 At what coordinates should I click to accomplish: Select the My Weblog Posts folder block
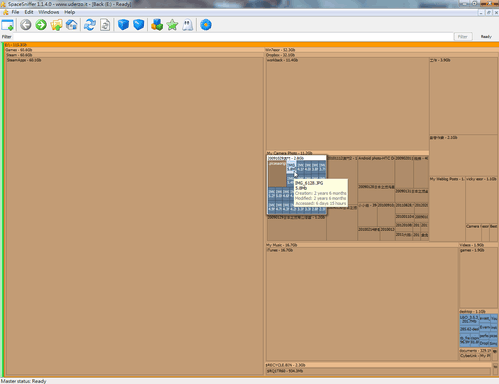447,208
